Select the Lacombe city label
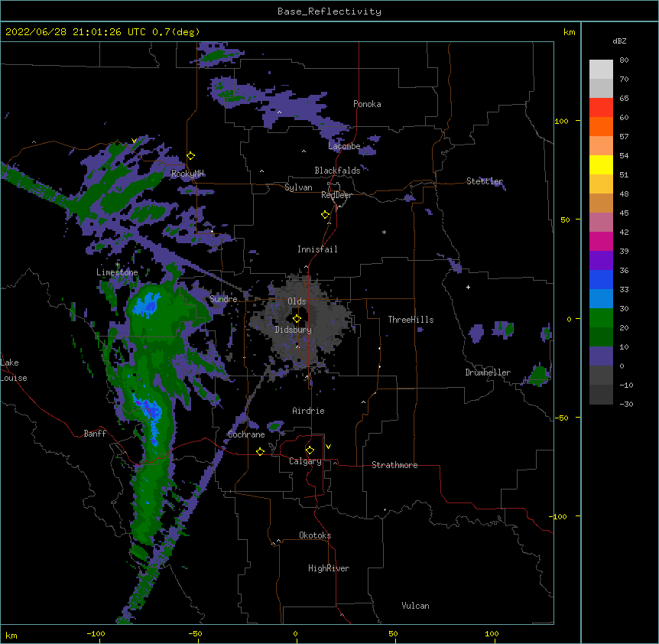Viewport: 659px width, 644px height. 344,146
